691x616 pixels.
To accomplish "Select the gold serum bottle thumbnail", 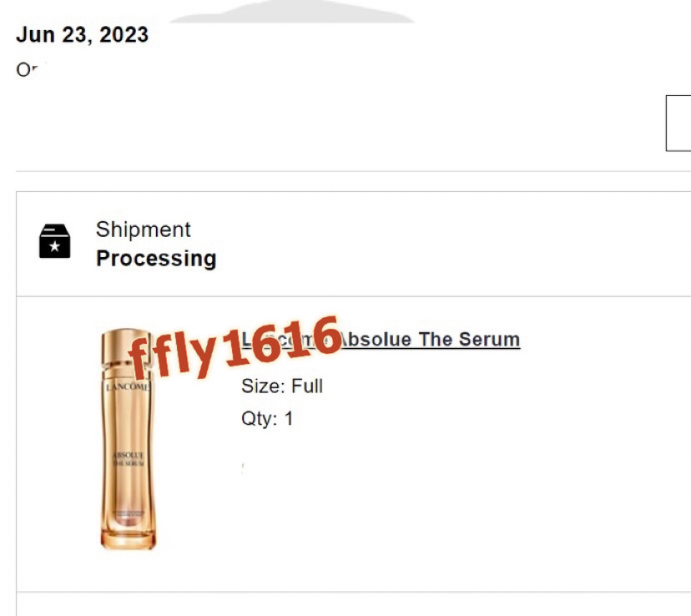I will [129, 439].
